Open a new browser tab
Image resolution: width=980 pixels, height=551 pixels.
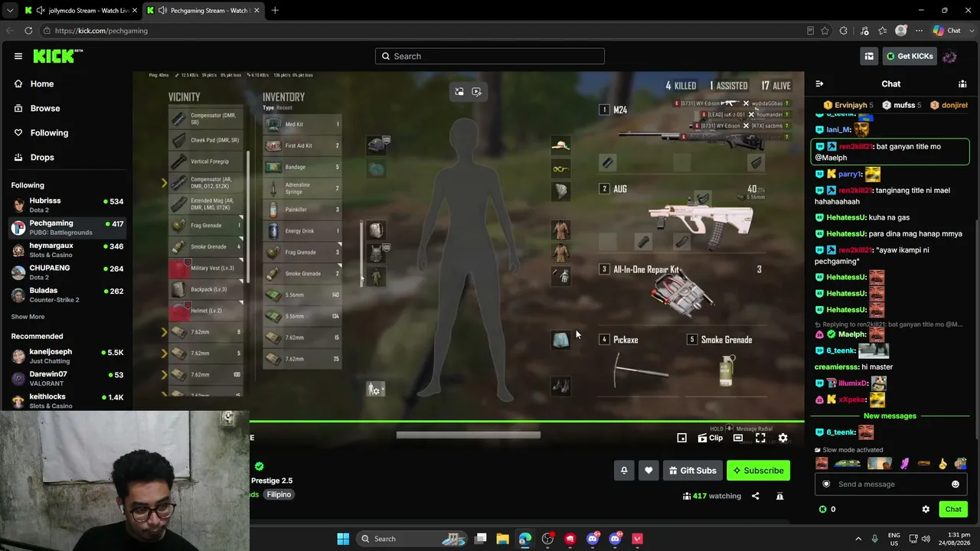click(275, 10)
